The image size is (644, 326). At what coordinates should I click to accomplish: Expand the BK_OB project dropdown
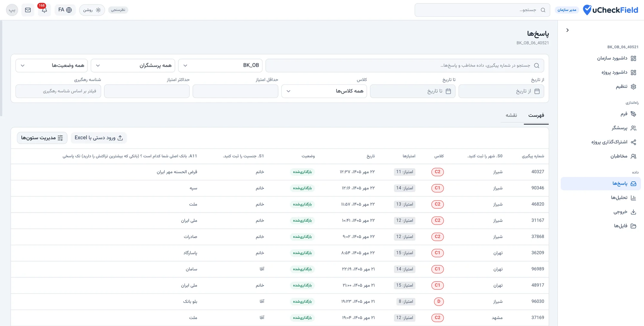pos(221,65)
